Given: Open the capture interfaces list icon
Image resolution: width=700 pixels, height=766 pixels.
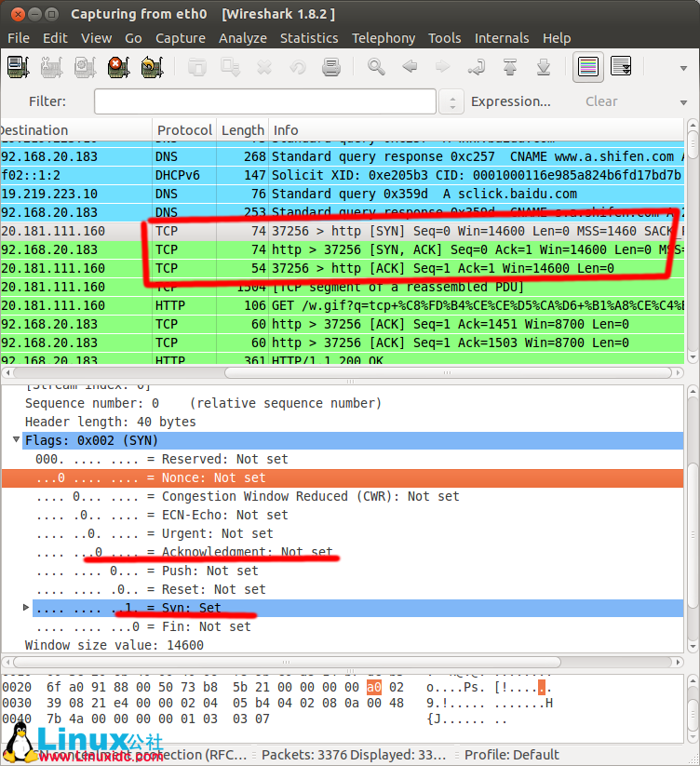Looking at the screenshot, I should coord(19,67).
